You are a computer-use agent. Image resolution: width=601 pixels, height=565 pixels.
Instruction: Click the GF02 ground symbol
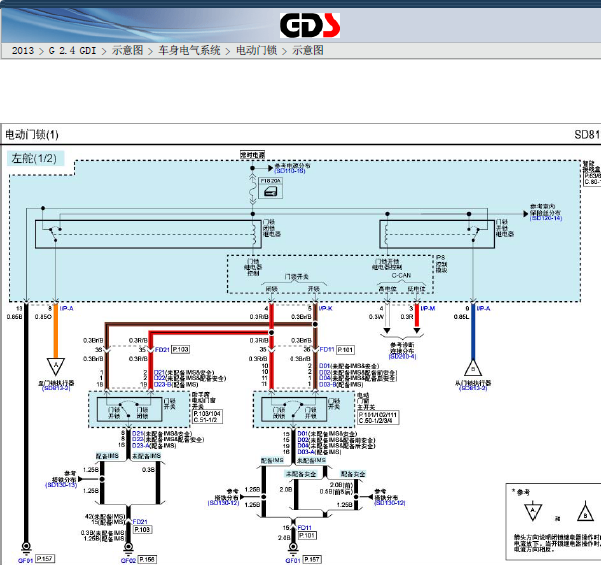click(x=128, y=549)
